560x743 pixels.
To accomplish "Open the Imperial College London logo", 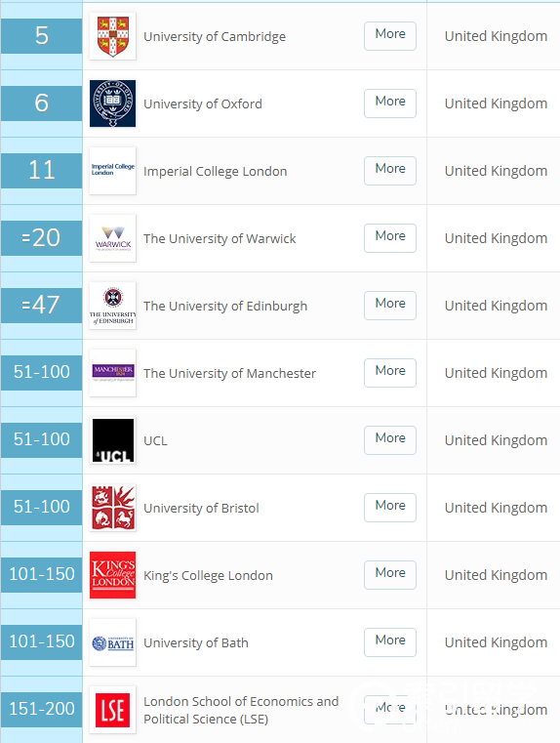I will pyautogui.click(x=112, y=171).
